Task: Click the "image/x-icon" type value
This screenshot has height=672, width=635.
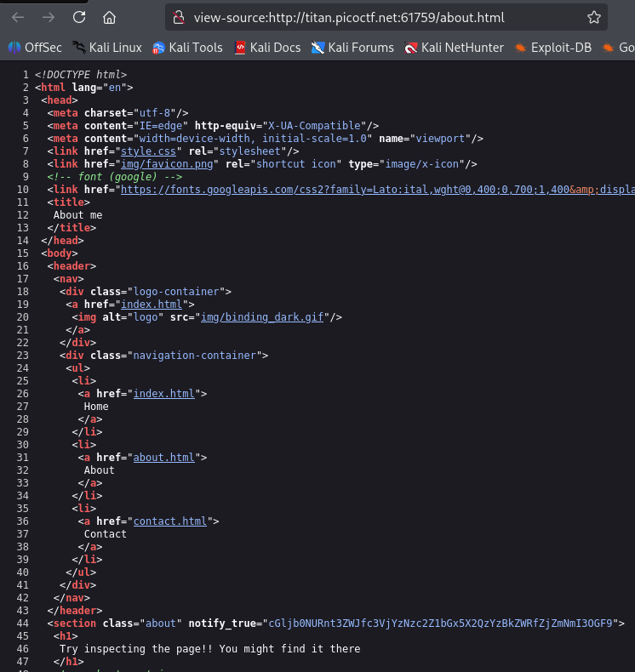Action: [422, 164]
